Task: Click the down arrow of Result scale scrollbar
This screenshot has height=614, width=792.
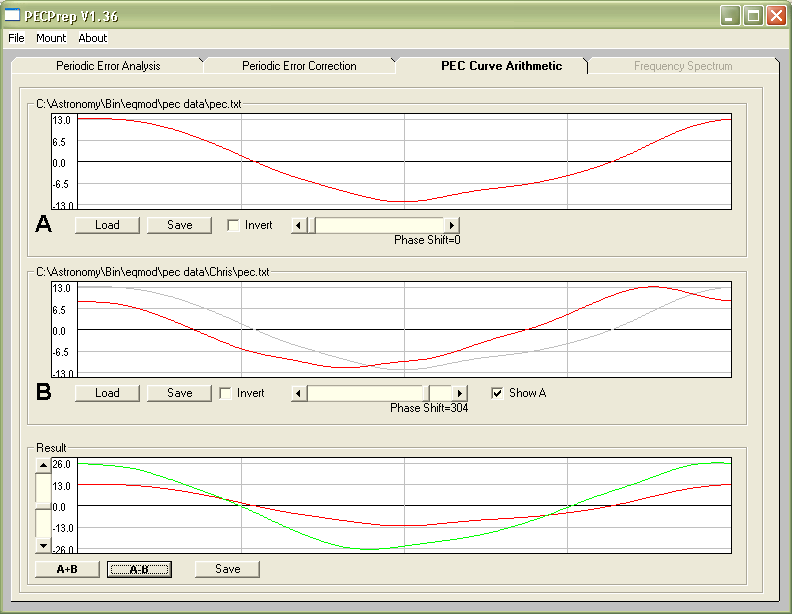Action: pyautogui.click(x=42, y=545)
